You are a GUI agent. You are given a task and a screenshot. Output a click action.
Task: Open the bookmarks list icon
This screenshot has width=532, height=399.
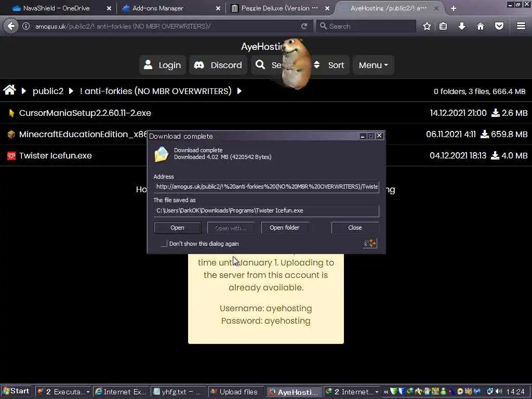tap(443, 26)
